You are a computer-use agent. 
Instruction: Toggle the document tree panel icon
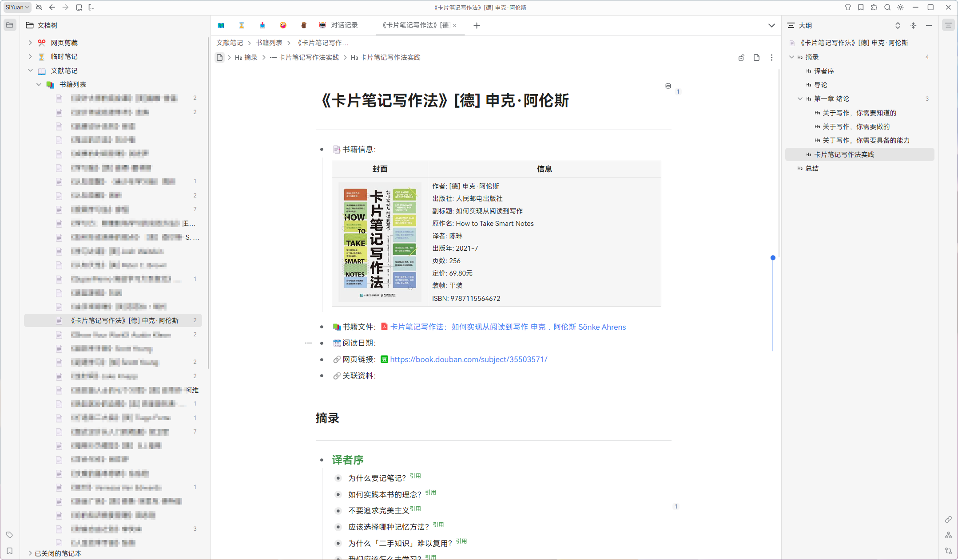(x=9, y=25)
